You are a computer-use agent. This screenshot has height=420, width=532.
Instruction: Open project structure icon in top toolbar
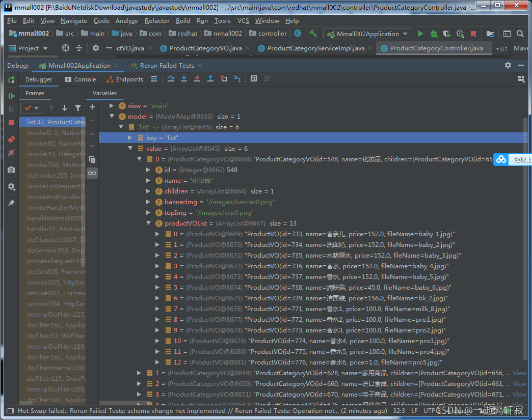[x=490, y=34]
